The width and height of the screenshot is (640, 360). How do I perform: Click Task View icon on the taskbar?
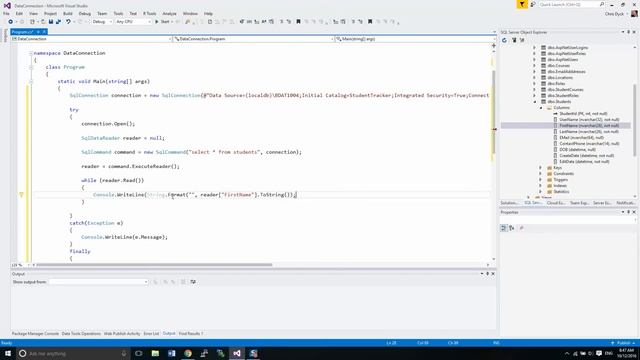139,353
